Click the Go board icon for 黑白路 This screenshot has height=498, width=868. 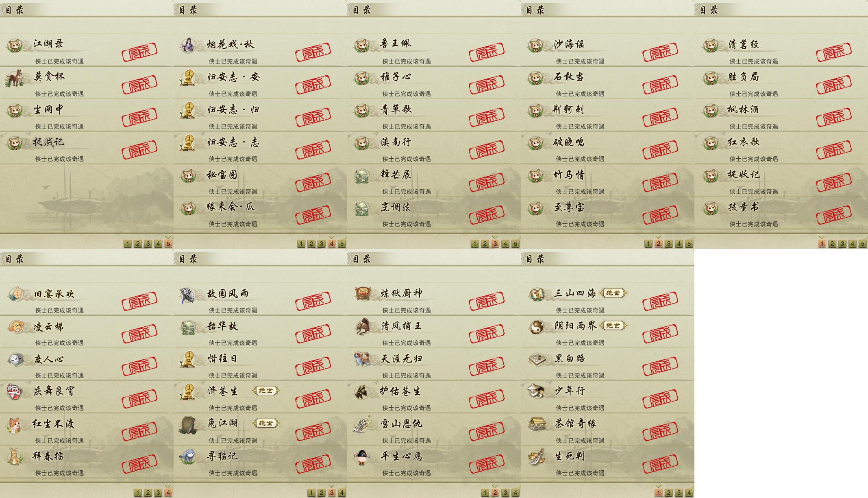[x=537, y=359]
